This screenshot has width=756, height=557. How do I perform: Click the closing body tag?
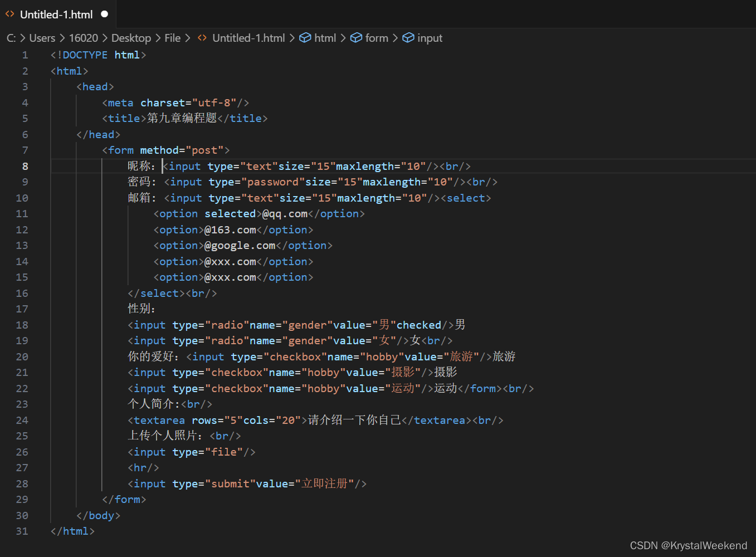99,516
